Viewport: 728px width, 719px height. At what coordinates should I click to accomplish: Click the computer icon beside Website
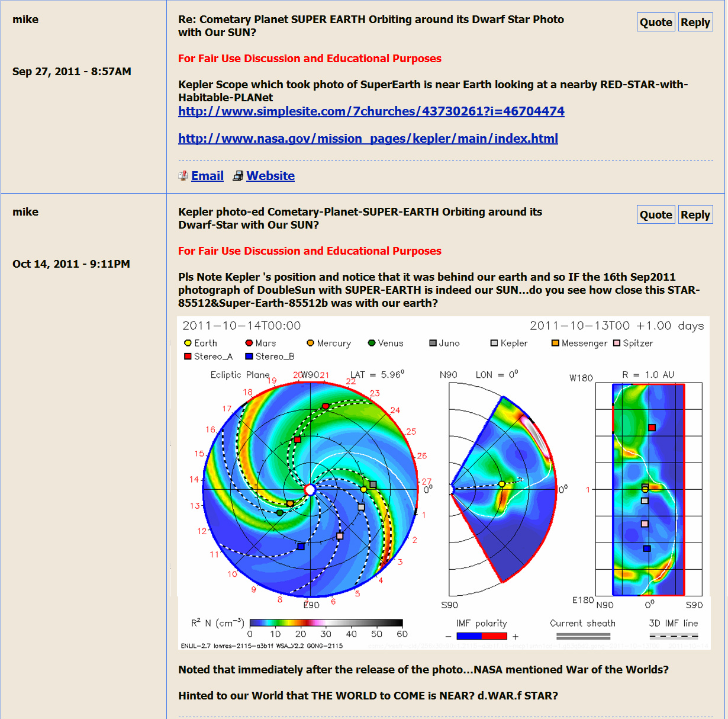pos(238,176)
